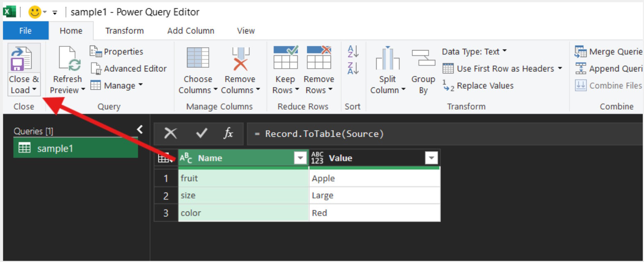
Task: Click the Excel application icon
Action: tap(9, 11)
